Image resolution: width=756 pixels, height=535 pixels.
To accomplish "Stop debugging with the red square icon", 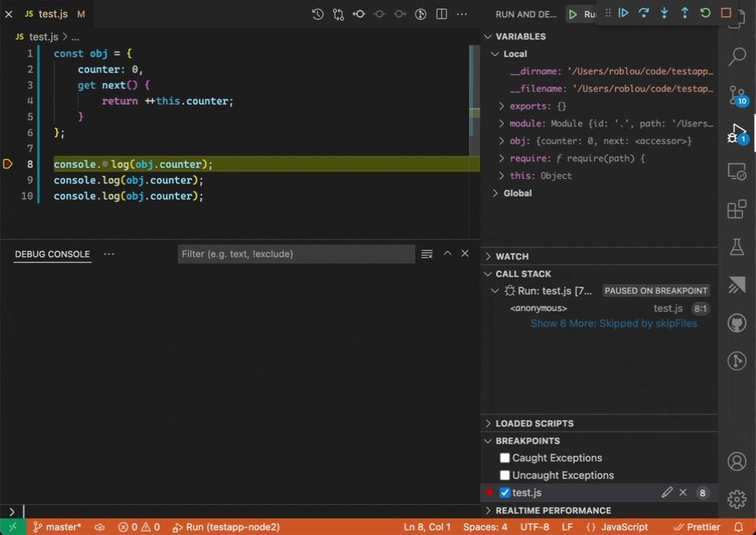I will pyautogui.click(x=724, y=13).
